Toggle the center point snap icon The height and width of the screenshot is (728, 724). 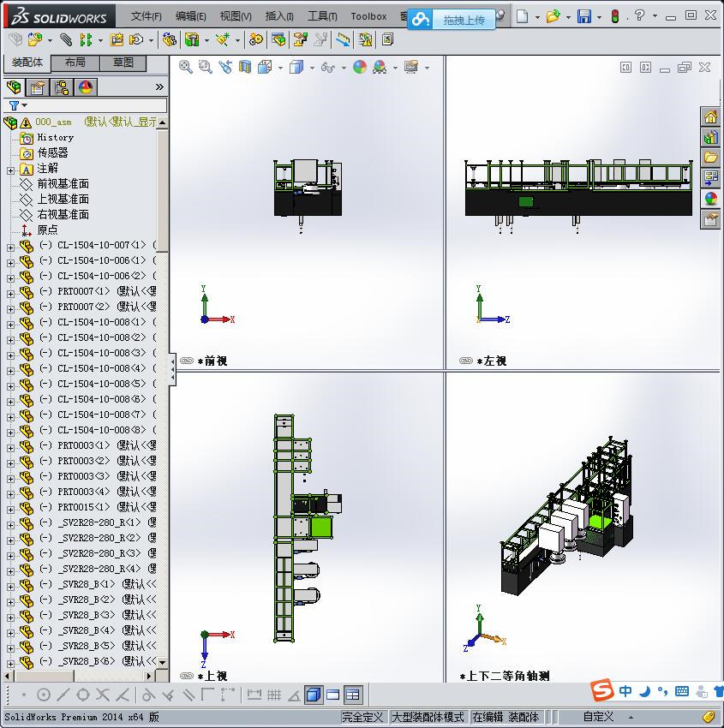(x=43, y=695)
